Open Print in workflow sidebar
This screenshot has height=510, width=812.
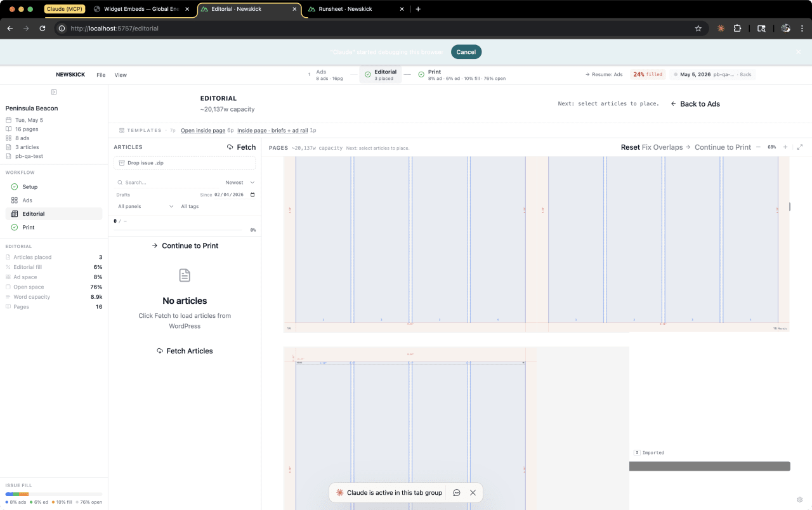(x=54, y=227)
